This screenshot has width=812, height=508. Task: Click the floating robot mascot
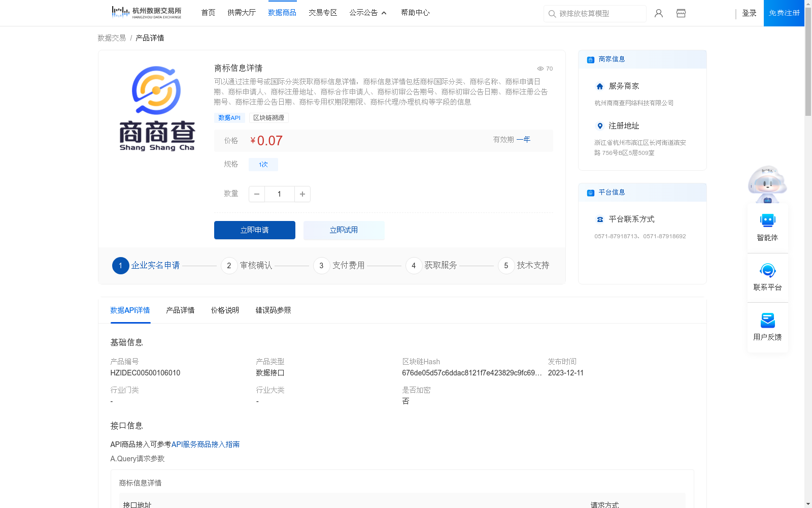[767, 184]
